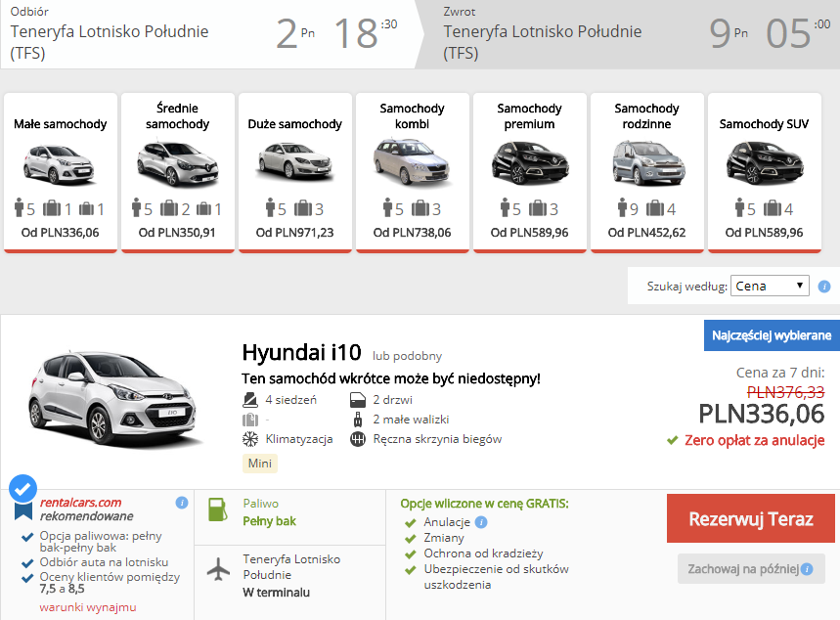840x620 pixels.
Task: Click the W terminalu location text
Action: [x=276, y=593]
